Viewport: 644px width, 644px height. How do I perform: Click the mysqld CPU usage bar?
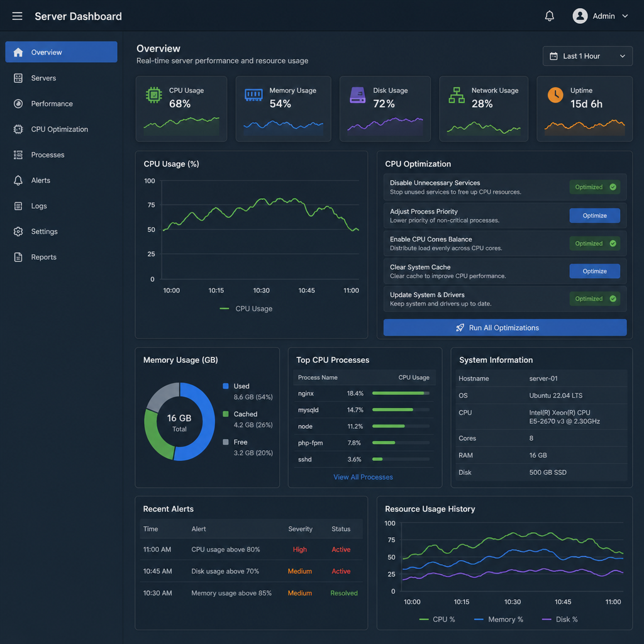tap(401, 409)
